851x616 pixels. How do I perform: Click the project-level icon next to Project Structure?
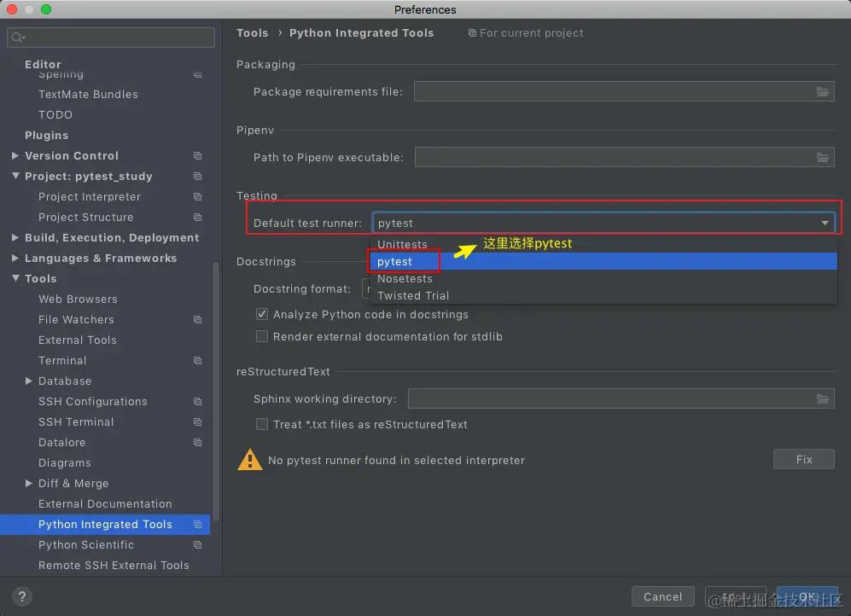click(x=197, y=218)
